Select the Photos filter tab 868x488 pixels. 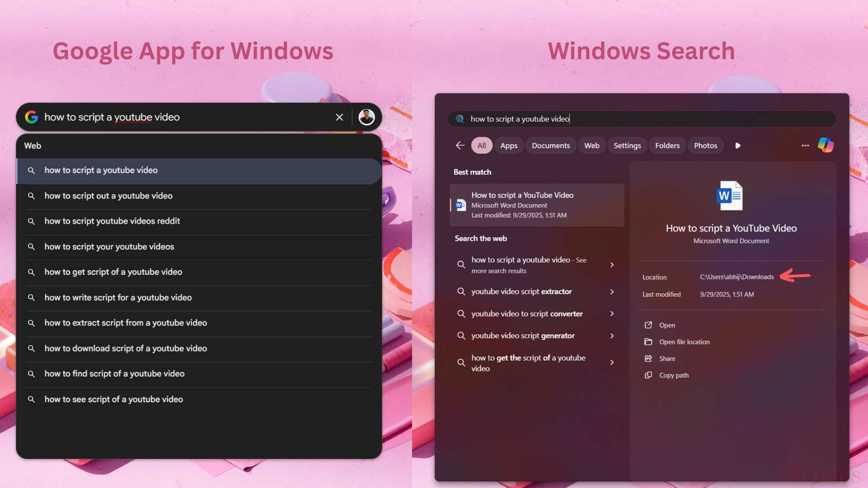pyautogui.click(x=705, y=145)
